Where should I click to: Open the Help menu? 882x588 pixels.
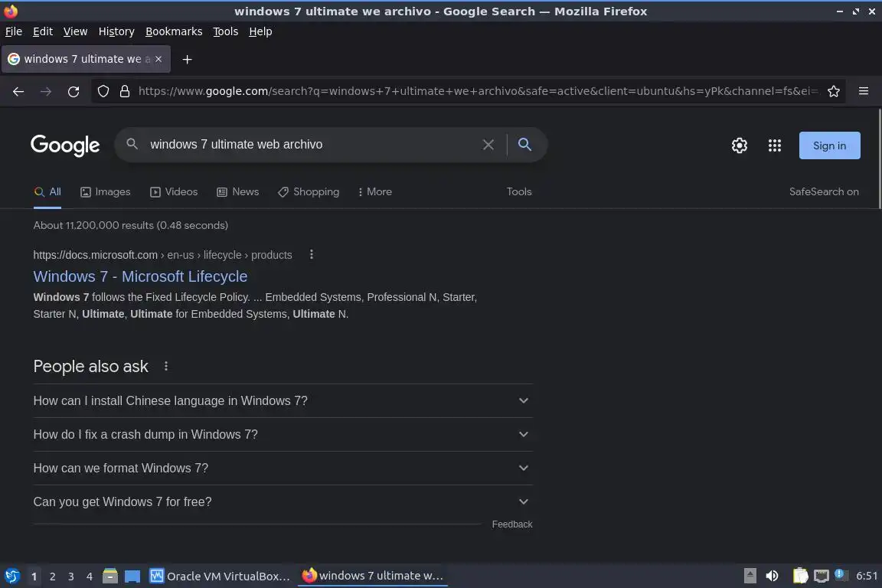[260, 31]
